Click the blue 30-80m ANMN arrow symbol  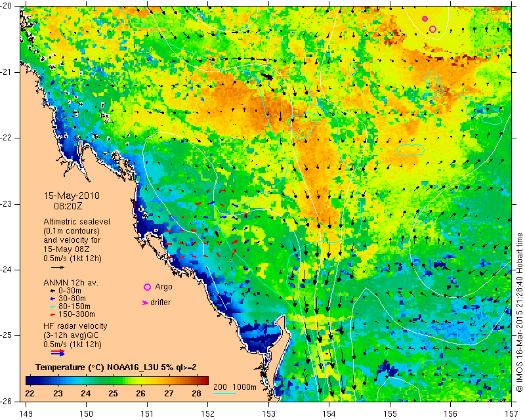[x=52, y=299]
